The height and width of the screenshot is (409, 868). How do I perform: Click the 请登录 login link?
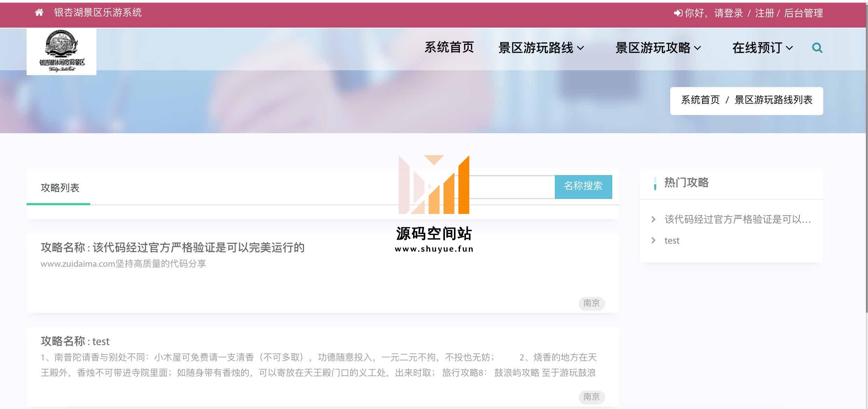coord(729,13)
